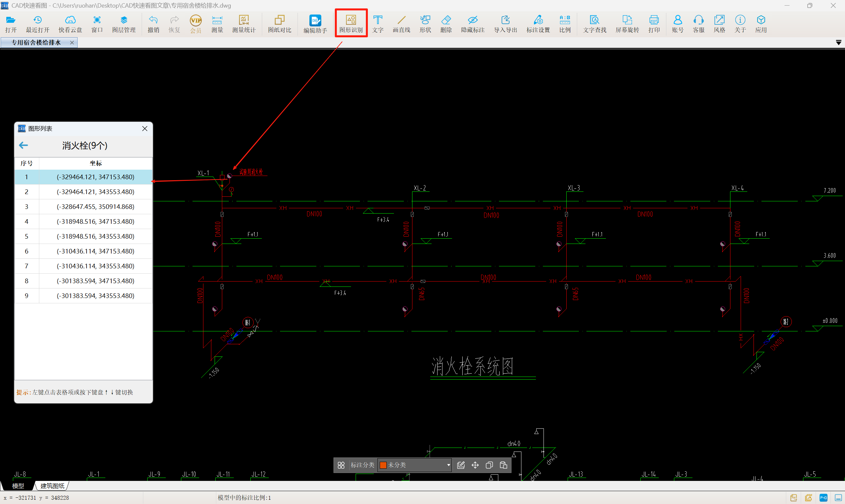Toggle 屏幕旋转 screen rotation
The width and height of the screenshot is (845, 504).
627,23
